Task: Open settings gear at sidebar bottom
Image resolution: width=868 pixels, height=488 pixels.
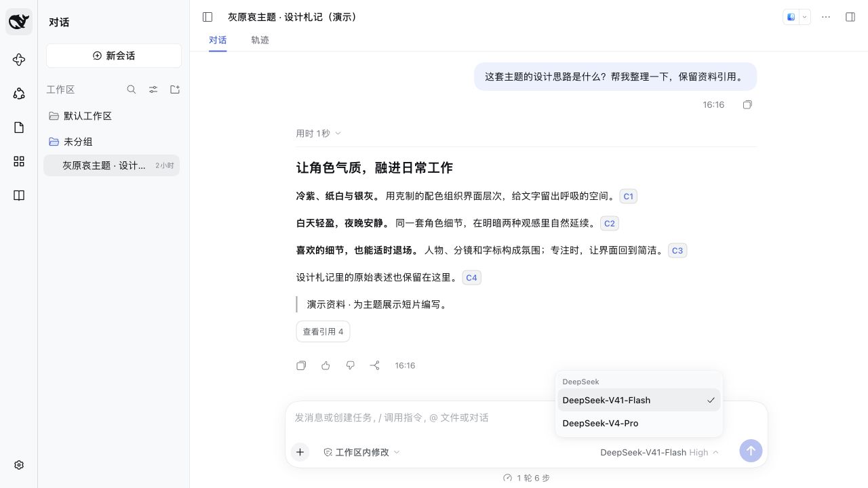Action: [x=19, y=465]
